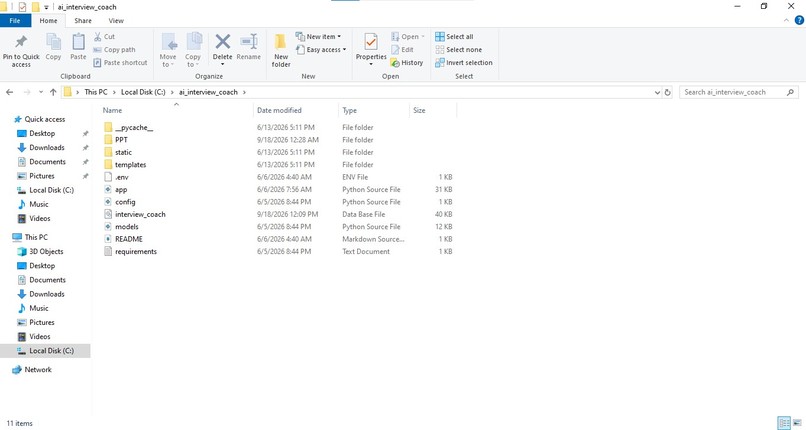Viewport: 806px width, 430px height.
Task: Open Help question mark icon
Action: coord(799,21)
